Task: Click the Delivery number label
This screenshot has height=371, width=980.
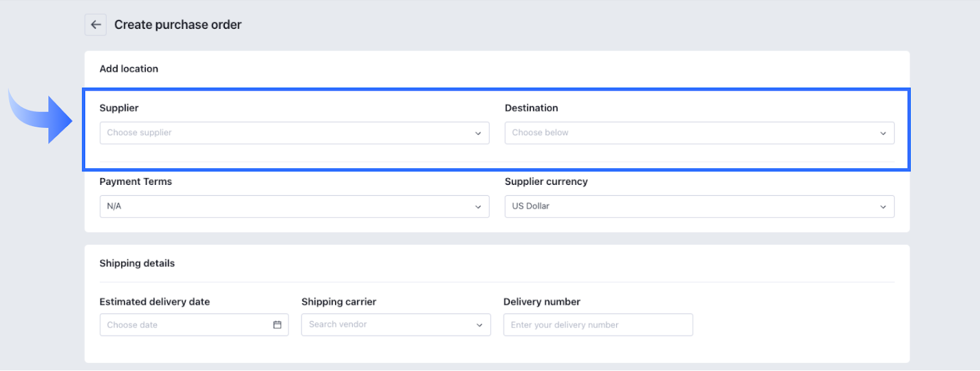Action: tap(541, 302)
